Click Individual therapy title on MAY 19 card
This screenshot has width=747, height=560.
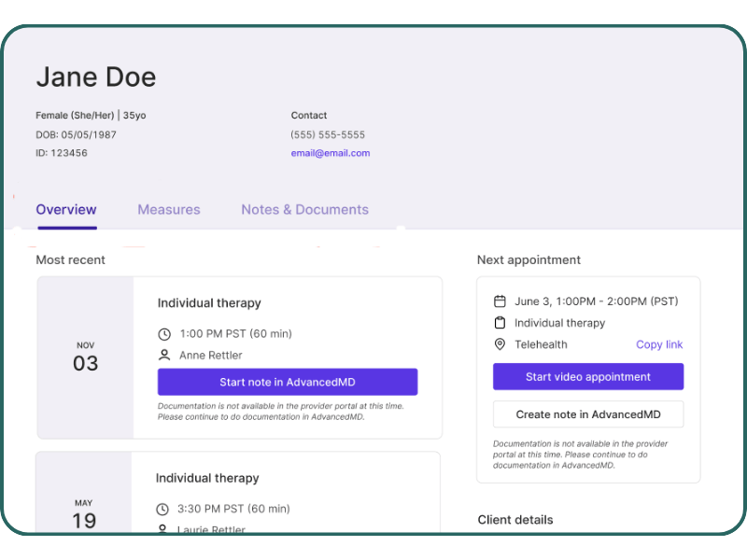coord(207,478)
